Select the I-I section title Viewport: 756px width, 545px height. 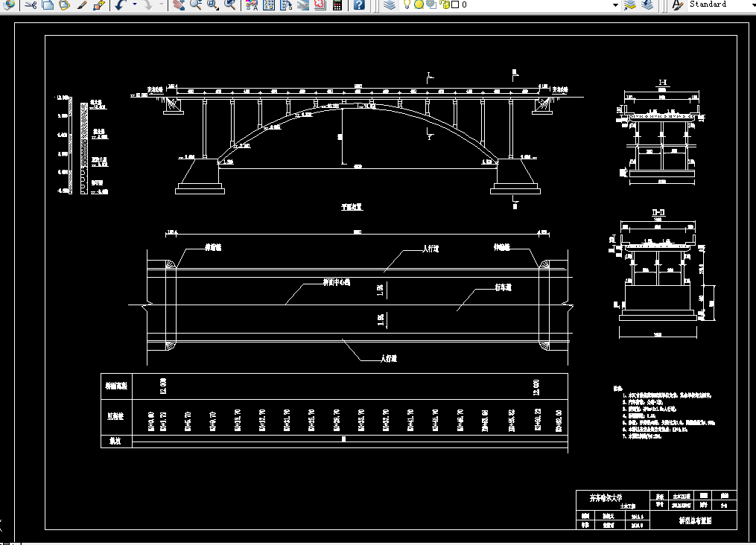pos(662,83)
